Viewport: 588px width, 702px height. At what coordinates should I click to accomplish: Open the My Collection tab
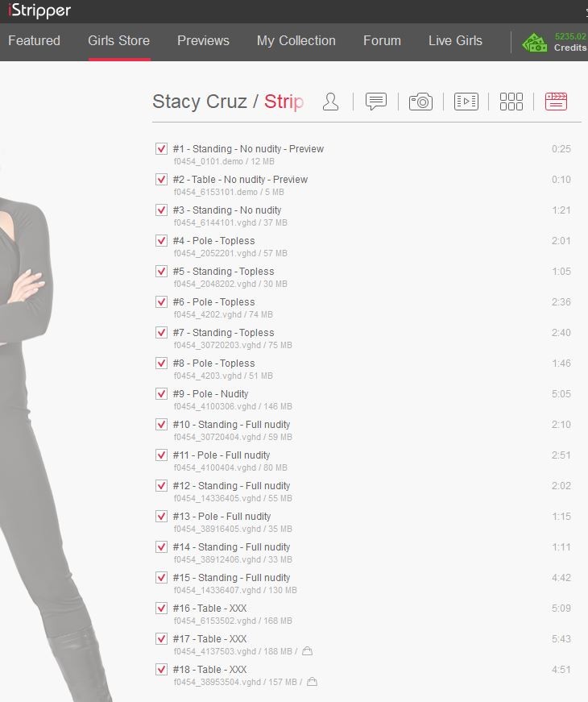click(296, 40)
